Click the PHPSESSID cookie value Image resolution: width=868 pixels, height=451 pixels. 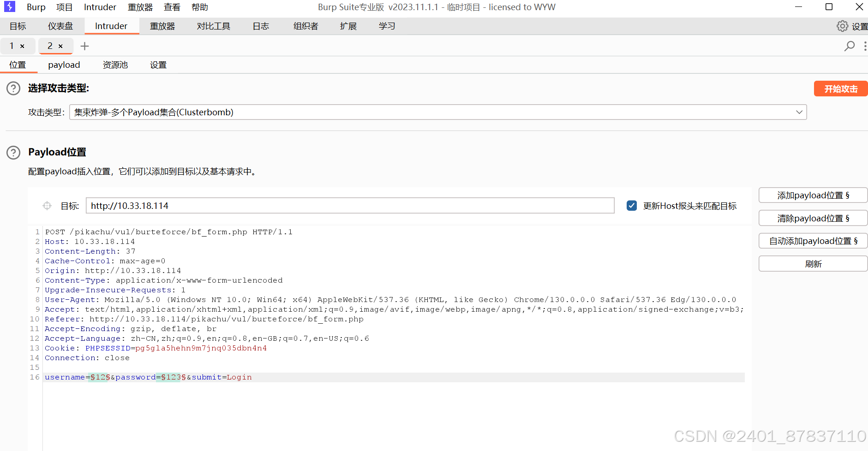tap(201, 348)
